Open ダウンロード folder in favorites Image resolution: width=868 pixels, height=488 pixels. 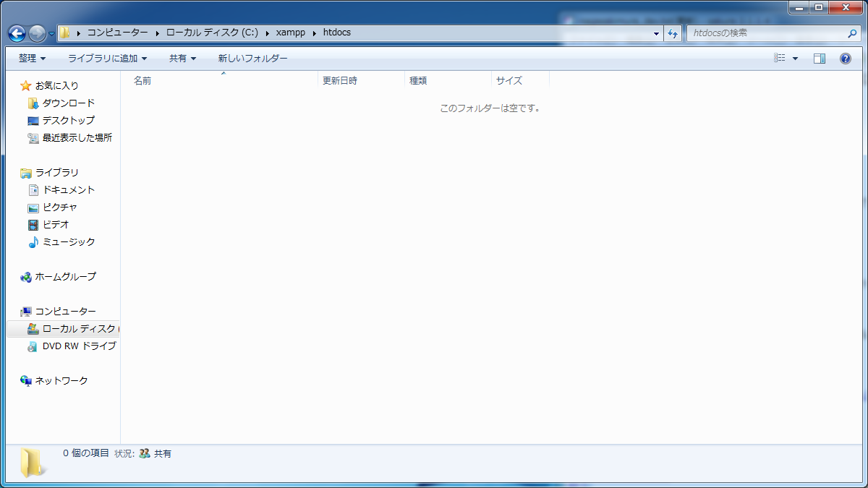[x=68, y=103]
